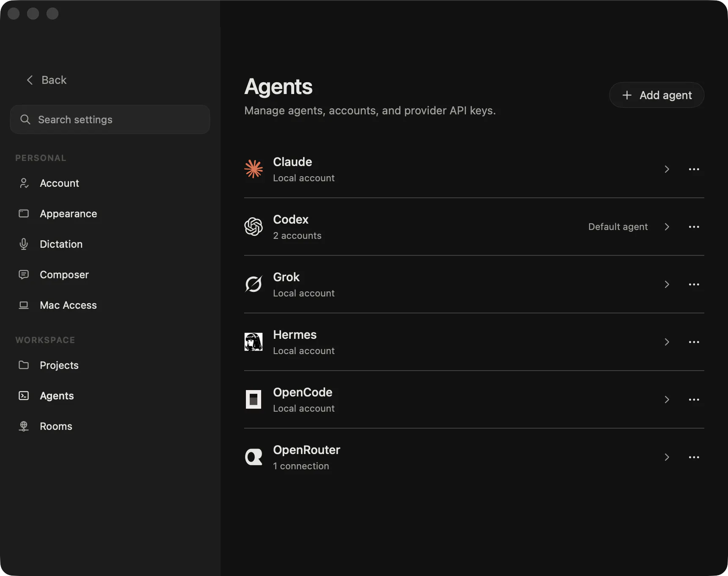Click the Codex agent name
728x576 pixels.
291,219
